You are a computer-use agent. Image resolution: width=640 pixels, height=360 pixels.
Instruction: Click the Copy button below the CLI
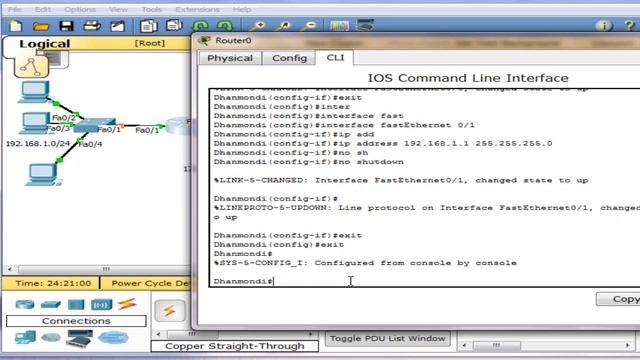[x=619, y=299]
